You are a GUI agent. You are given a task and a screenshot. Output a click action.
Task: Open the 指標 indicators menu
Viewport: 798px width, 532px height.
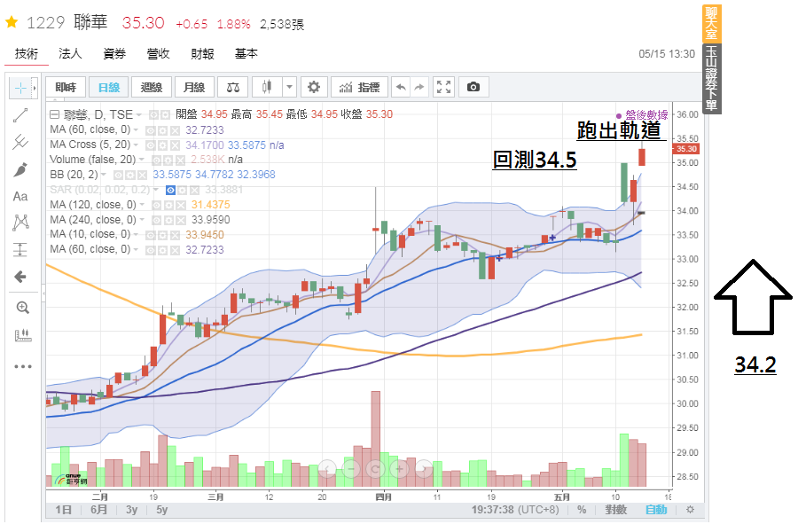click(x=359, y=87)
